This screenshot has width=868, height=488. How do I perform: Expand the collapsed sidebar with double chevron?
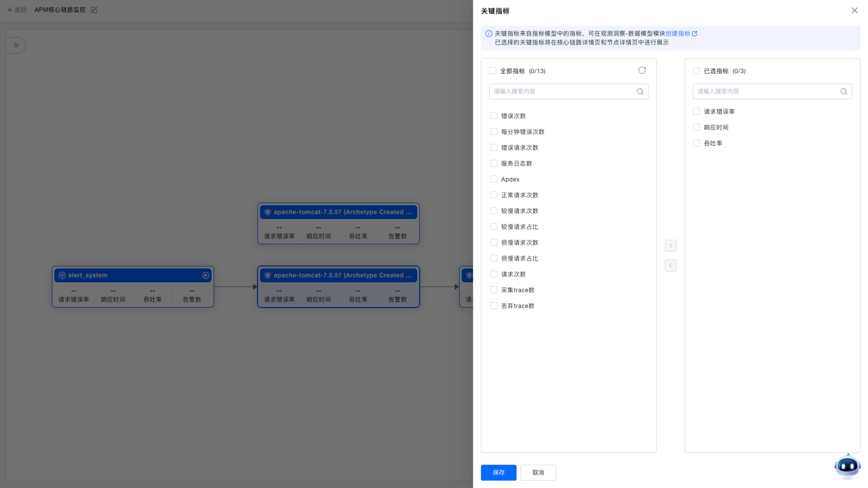click(16, 45)
